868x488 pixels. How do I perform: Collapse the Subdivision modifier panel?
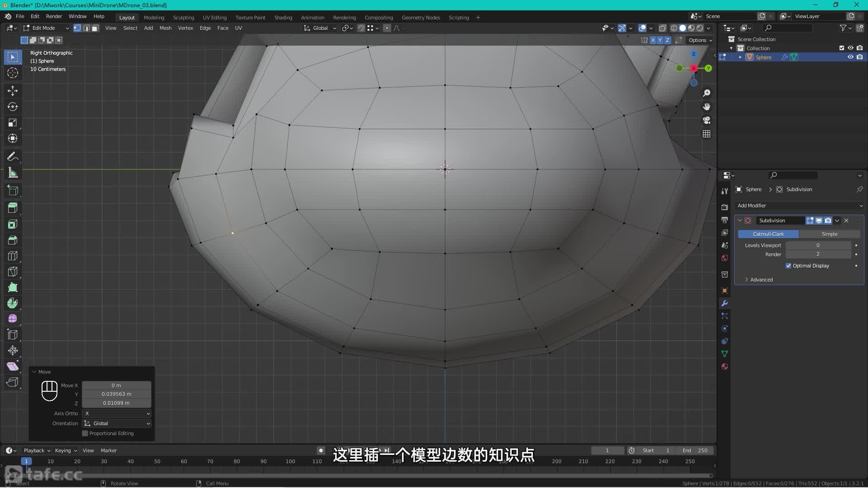[x=740, y=221]
